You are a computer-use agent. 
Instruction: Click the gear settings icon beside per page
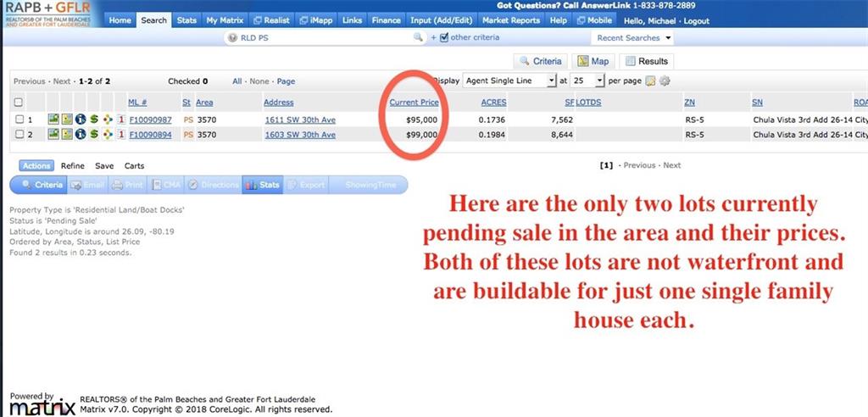coord(665,81)
